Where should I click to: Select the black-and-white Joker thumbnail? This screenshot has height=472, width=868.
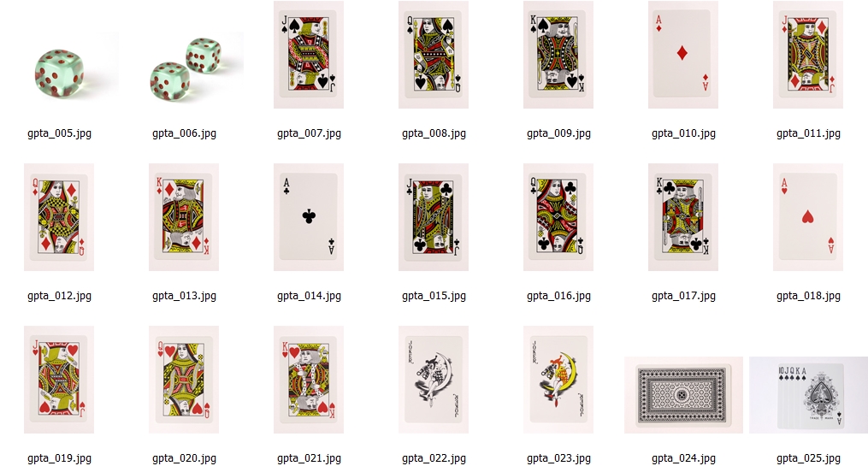[x=434, y=380]
